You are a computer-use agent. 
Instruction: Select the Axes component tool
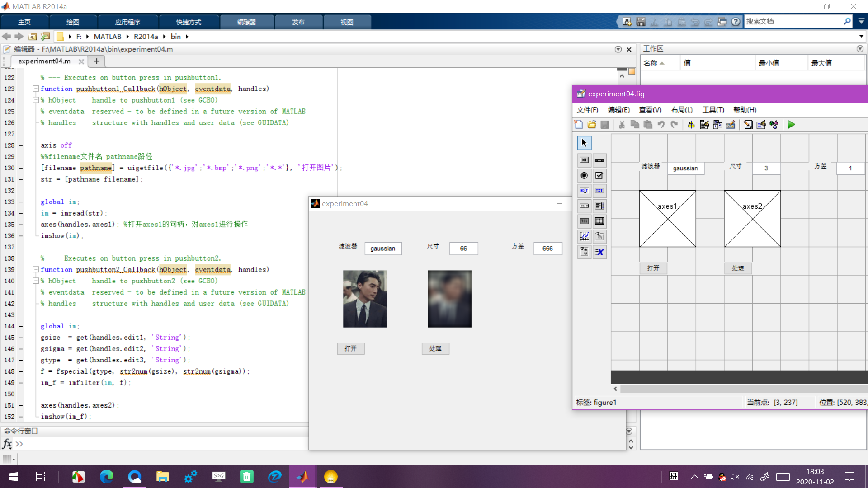click(x=584, y=236)
